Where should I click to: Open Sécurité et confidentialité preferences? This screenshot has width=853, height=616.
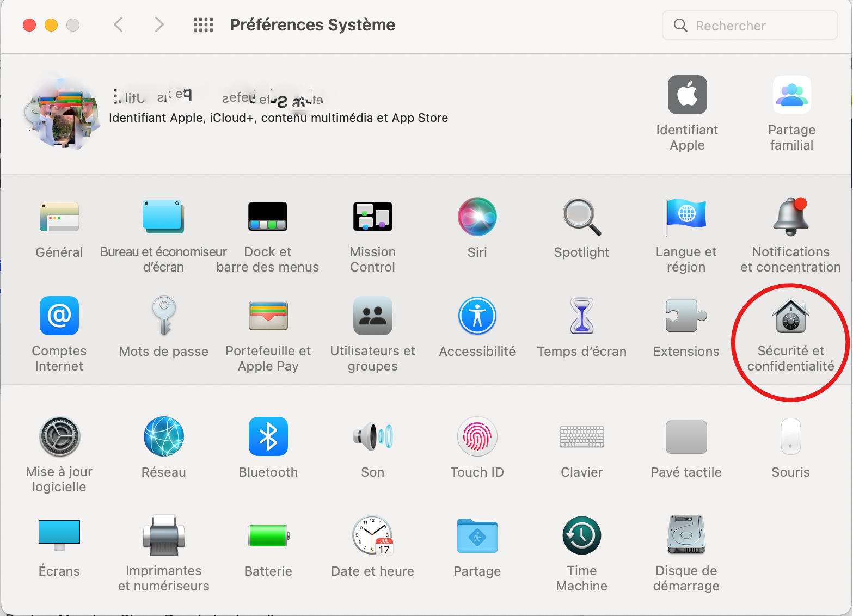[790, 317]
